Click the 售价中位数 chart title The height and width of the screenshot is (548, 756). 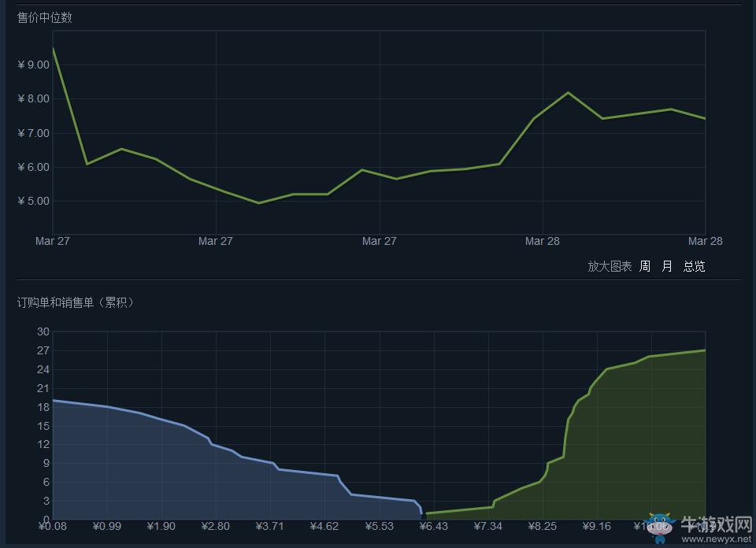(45, 17)
